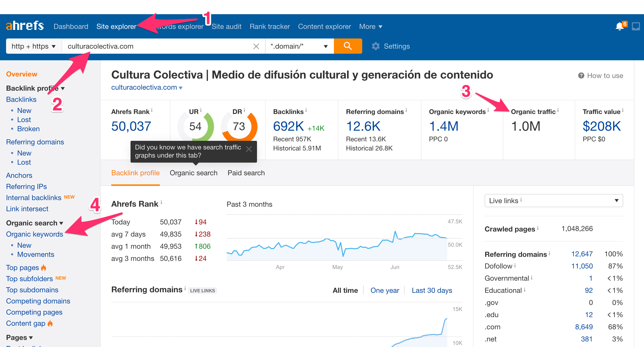
Task: Open the Settings gear icon
Action: 376,46
